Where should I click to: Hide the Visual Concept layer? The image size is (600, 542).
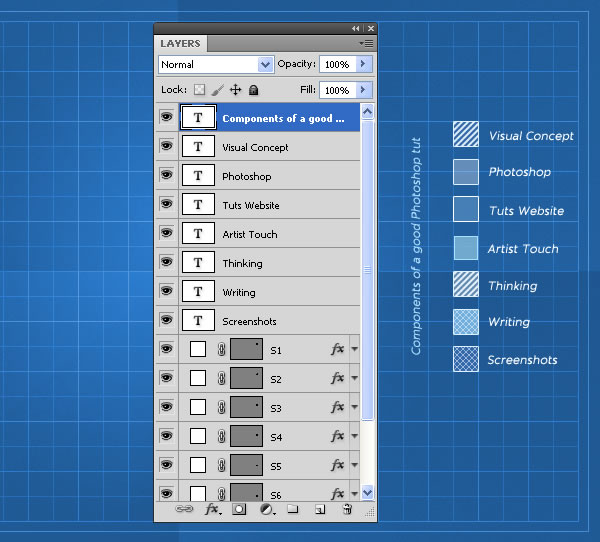point(166,146)
